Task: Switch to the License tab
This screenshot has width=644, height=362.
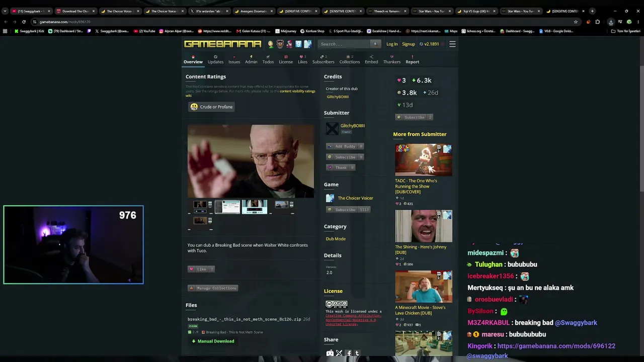Action: point(286,60)
